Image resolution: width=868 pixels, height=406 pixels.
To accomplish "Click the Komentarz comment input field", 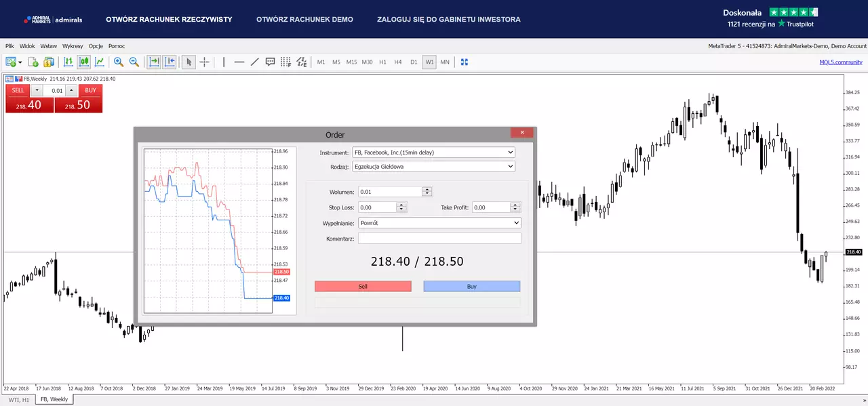I will [x=439, y=238].
